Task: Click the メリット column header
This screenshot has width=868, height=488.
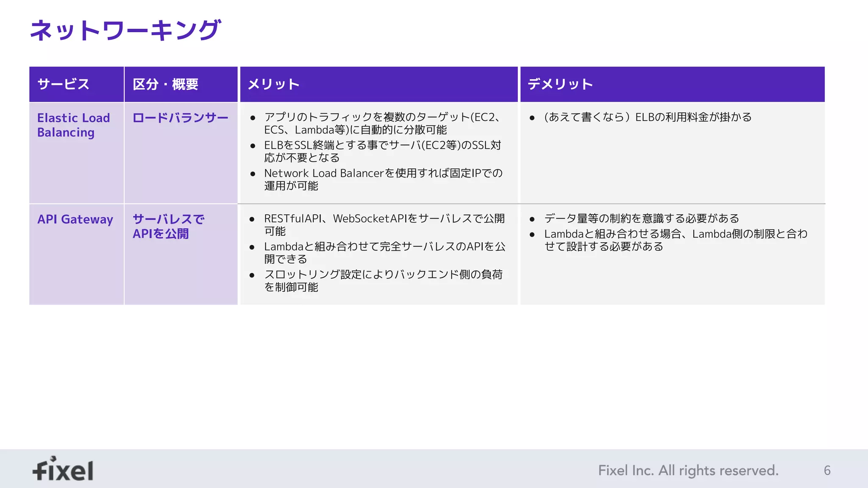Action: (273, 84)
